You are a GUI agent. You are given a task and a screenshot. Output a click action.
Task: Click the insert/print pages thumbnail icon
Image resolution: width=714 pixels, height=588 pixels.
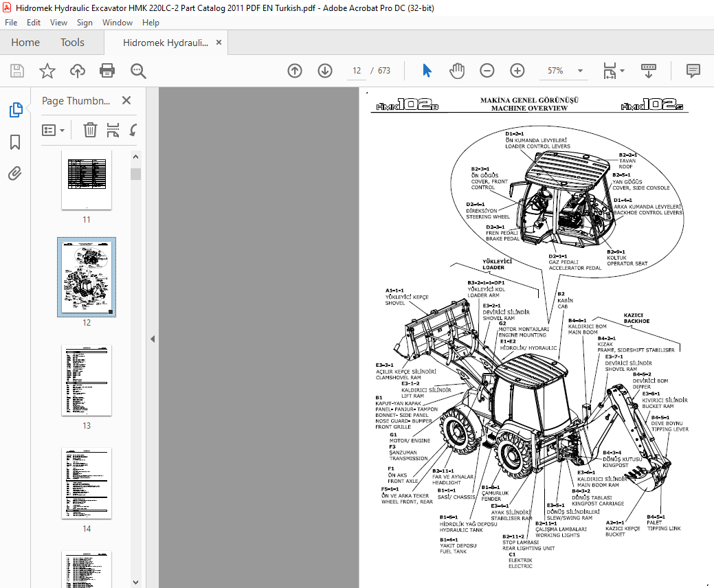pyautogui.click(x=113, y=130)
